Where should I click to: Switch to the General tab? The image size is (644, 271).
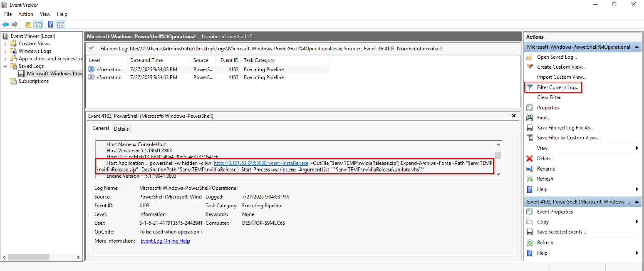click(101, 128)
